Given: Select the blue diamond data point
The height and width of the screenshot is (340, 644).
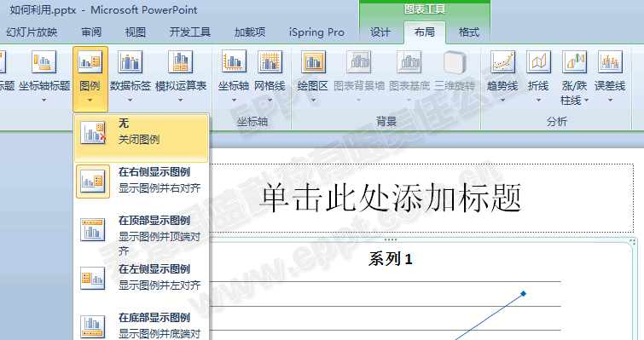Looking at the screenshot, I should (523, 293).
